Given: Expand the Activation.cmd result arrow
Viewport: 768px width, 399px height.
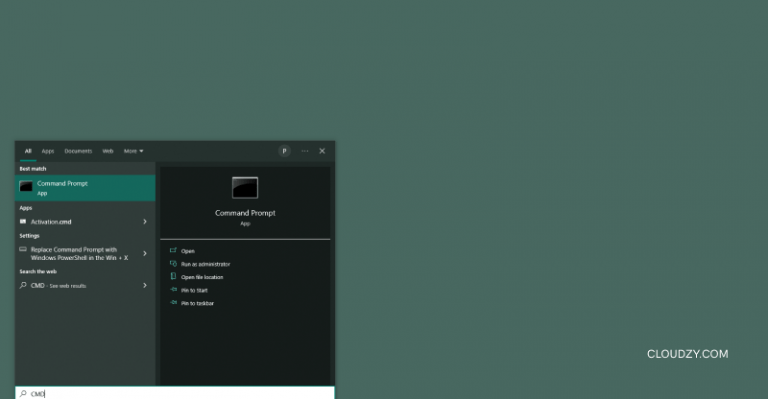Looking at the screenshot, I should click(145, 222).
